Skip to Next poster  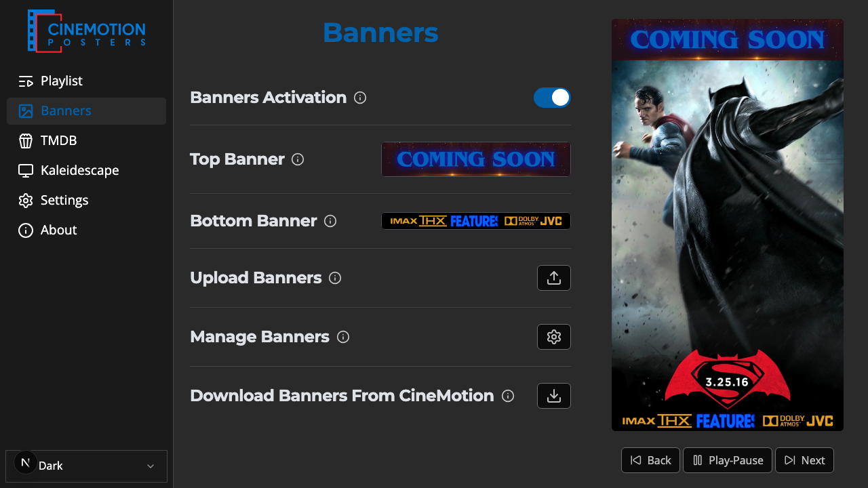point(804,460)
